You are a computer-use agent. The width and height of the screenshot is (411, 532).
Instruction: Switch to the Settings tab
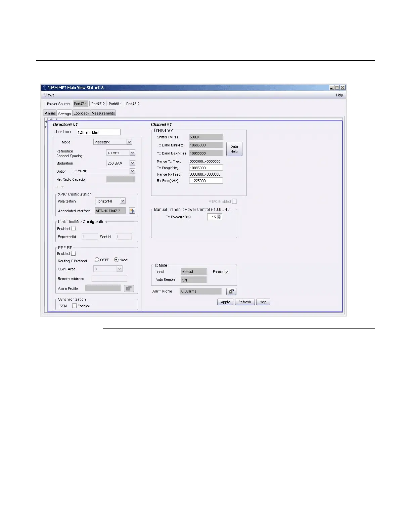[x=64, y=114]
